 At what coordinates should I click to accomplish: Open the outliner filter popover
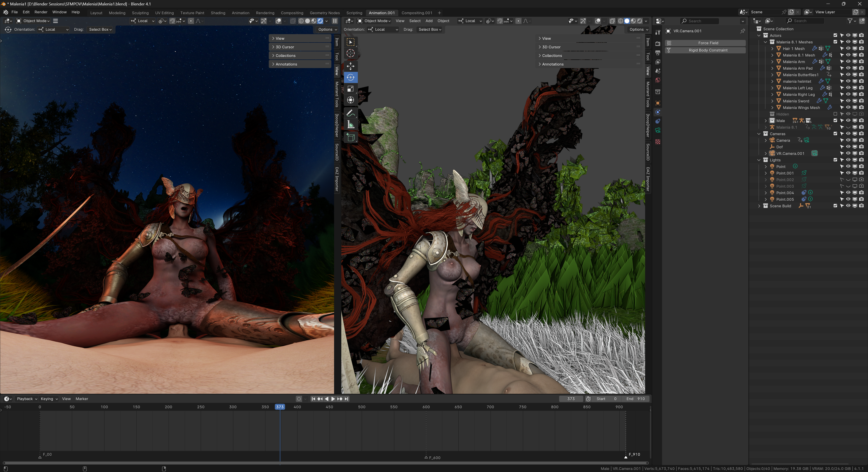tap(851, 21)
